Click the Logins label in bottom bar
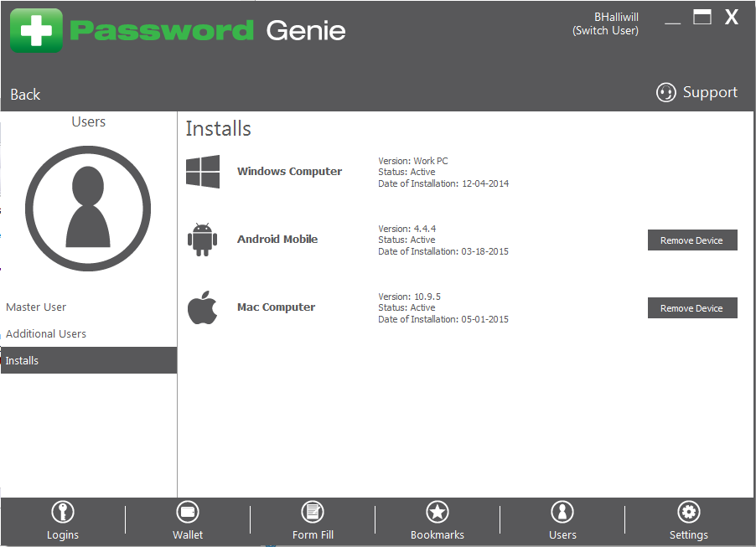 (63, 535)
